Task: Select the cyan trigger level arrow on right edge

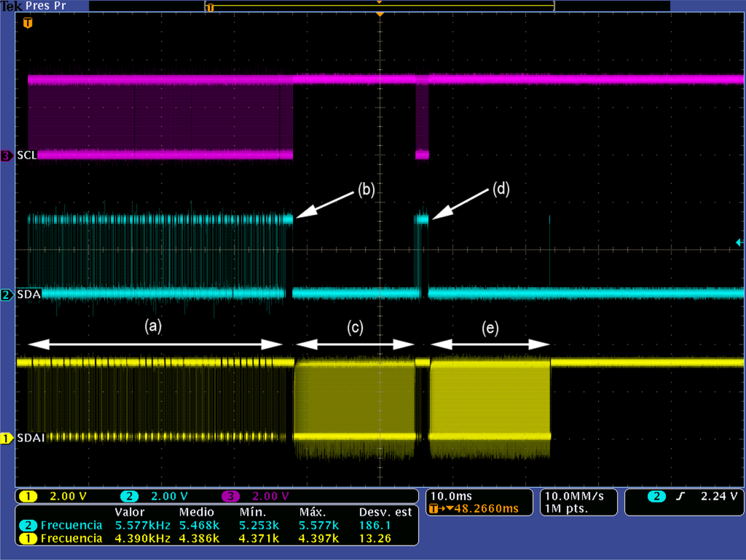Action: [739, 242]
